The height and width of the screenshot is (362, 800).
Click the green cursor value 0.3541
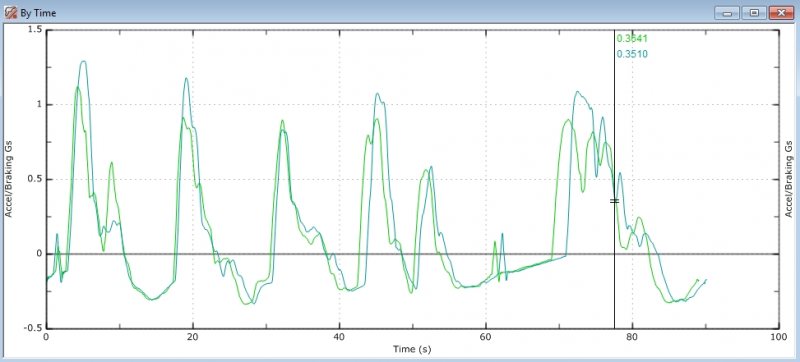click(632, 38)
